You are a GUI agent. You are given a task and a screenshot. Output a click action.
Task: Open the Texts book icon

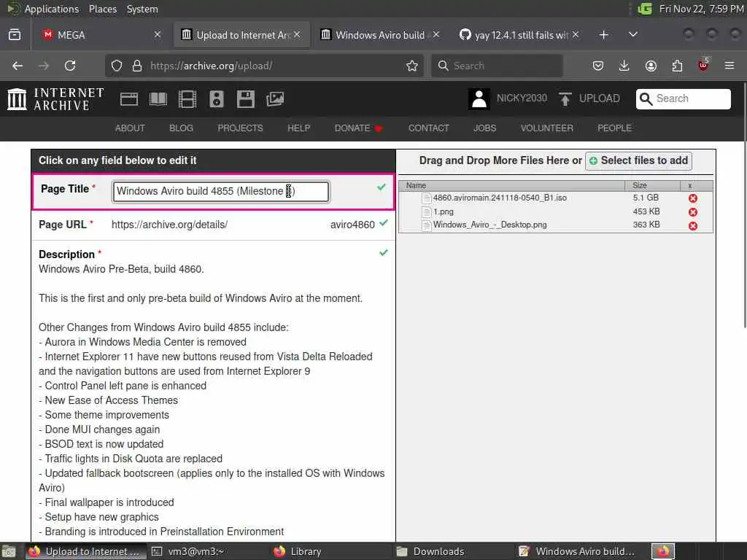point(158,99)
